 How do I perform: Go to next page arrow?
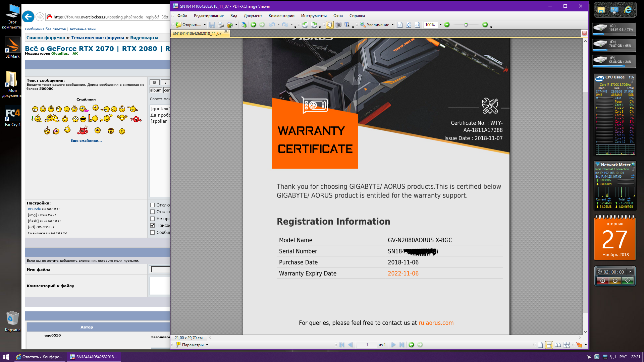(x=393, y=345)
